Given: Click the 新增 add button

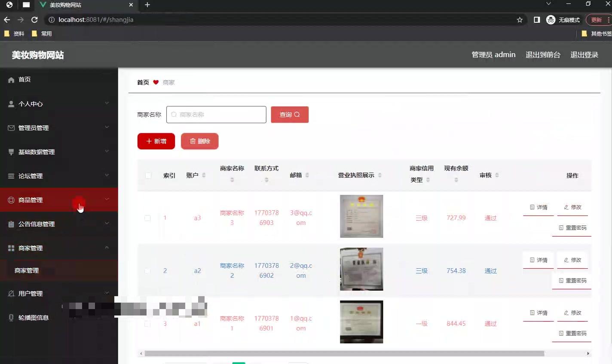Looking at the screenshot, I should coord(156,141).
